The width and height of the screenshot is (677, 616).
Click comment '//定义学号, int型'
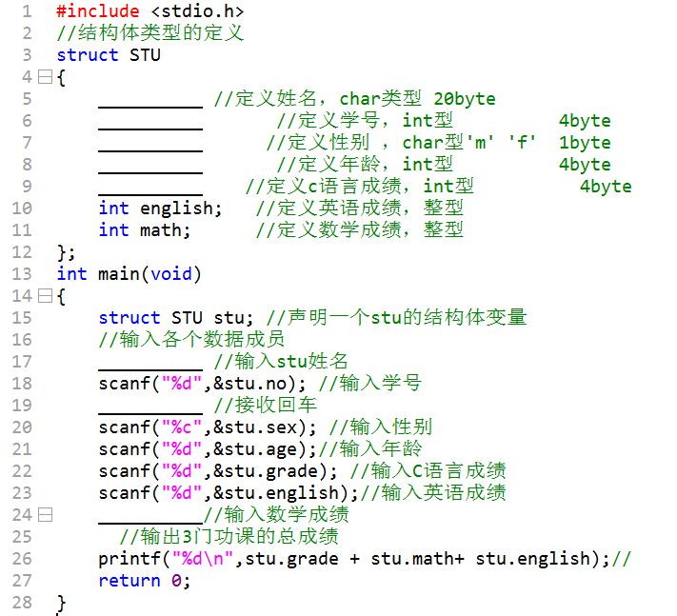(x=365, y=120)
